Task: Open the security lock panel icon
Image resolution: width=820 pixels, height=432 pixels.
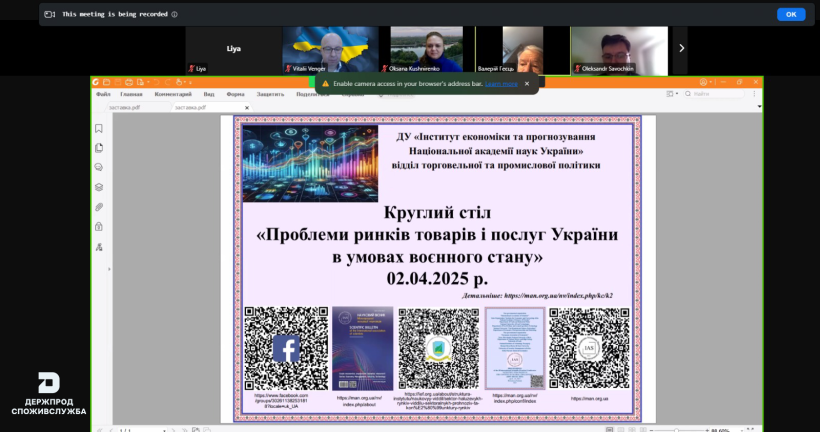Action: 99,226
